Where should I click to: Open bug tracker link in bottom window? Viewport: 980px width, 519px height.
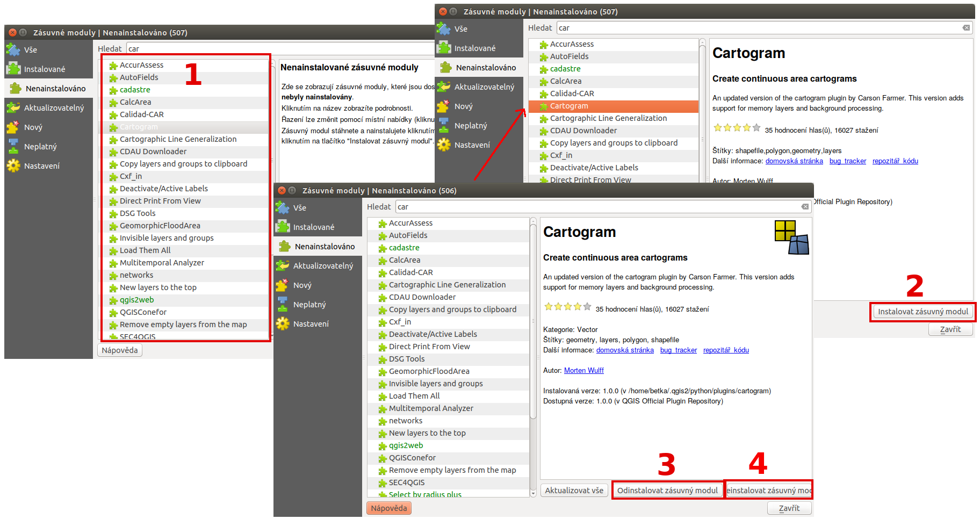click(679, 350)
